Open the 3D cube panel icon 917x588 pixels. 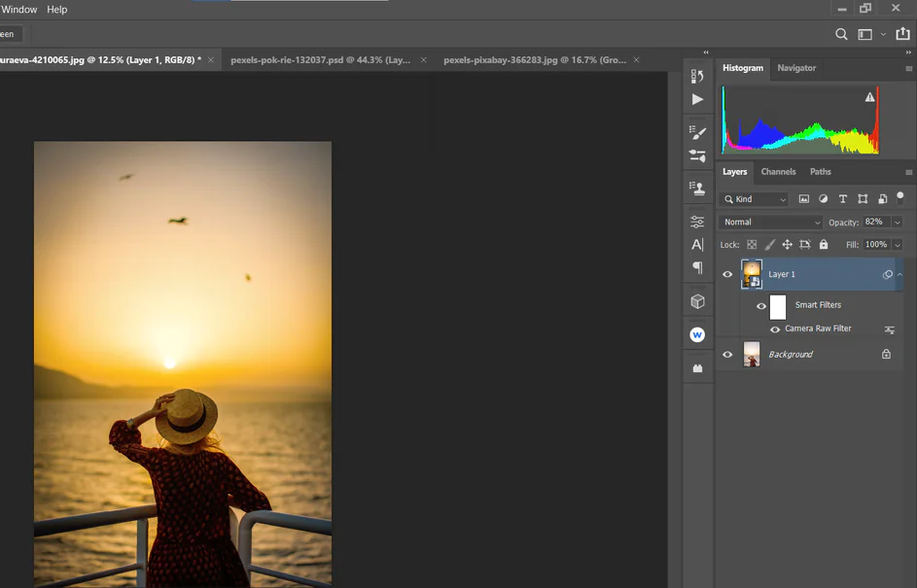(697, 301)
